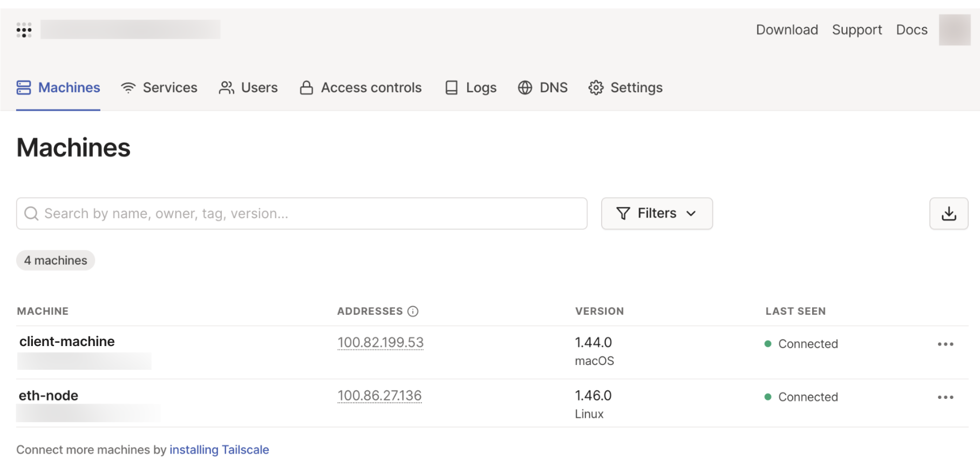The width and height of the screenshot is (980, 474).
Task: Click the Support link in header
Action: pos(856,30)
